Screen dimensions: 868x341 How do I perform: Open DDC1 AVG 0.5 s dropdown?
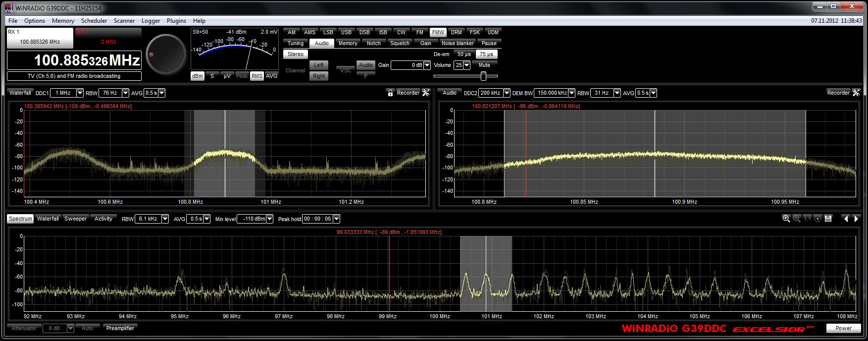(x=161, y=93)
